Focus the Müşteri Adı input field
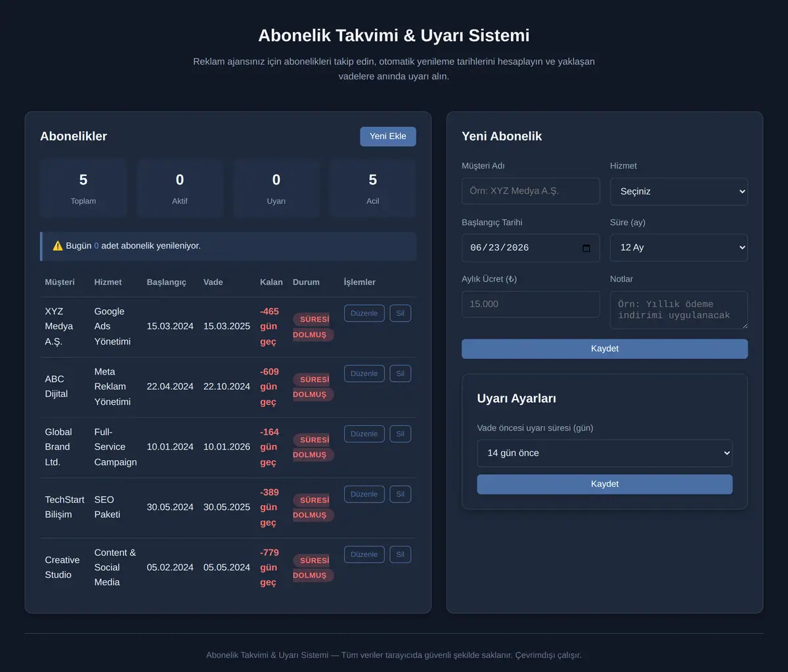Screen dimensions: 788x672 [531, 191]
